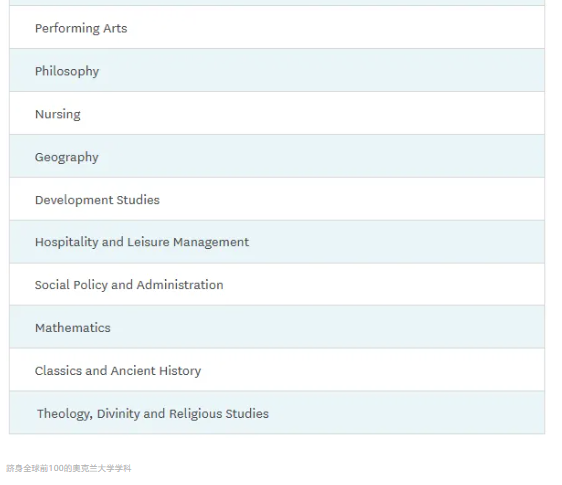
Task: Select the Performing Arts row
Action: click(277, 27)
